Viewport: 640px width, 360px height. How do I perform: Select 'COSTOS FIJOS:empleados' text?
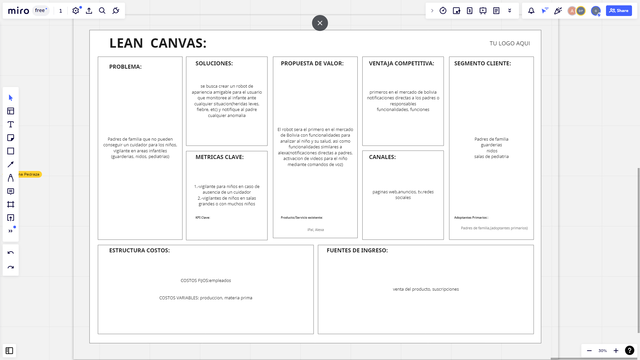206,280
